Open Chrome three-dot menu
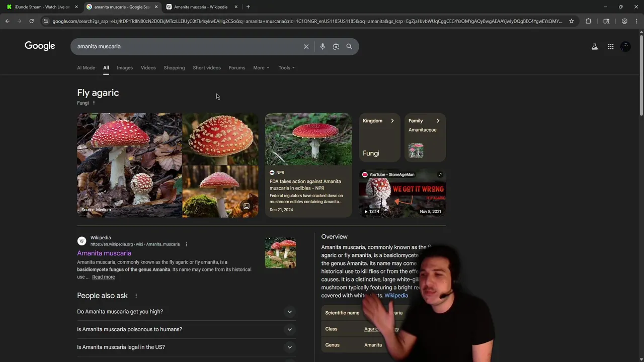The width and height of the screenshot is (644, 362). click(x=636, y=21)
